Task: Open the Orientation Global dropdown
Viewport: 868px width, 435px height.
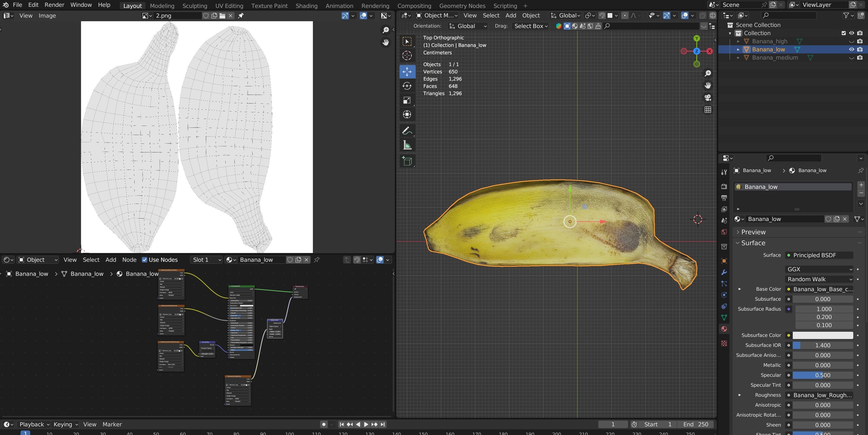Action: point(468,26)
